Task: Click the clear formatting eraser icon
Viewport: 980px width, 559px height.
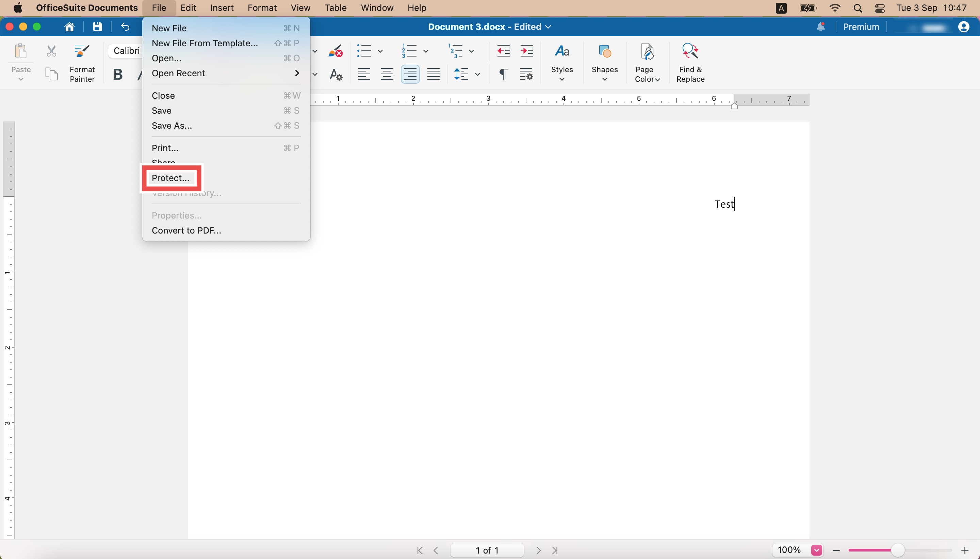Action: (336, 51)
